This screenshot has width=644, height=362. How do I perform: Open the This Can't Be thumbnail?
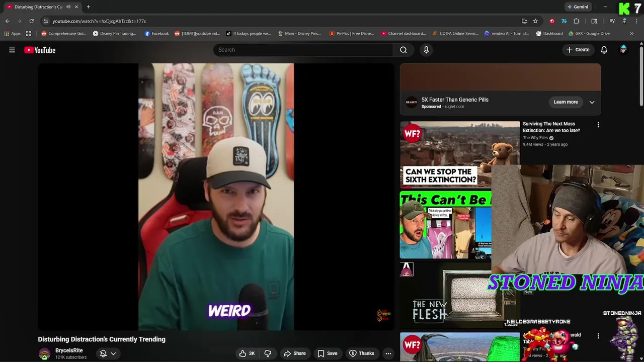[446, 225]
